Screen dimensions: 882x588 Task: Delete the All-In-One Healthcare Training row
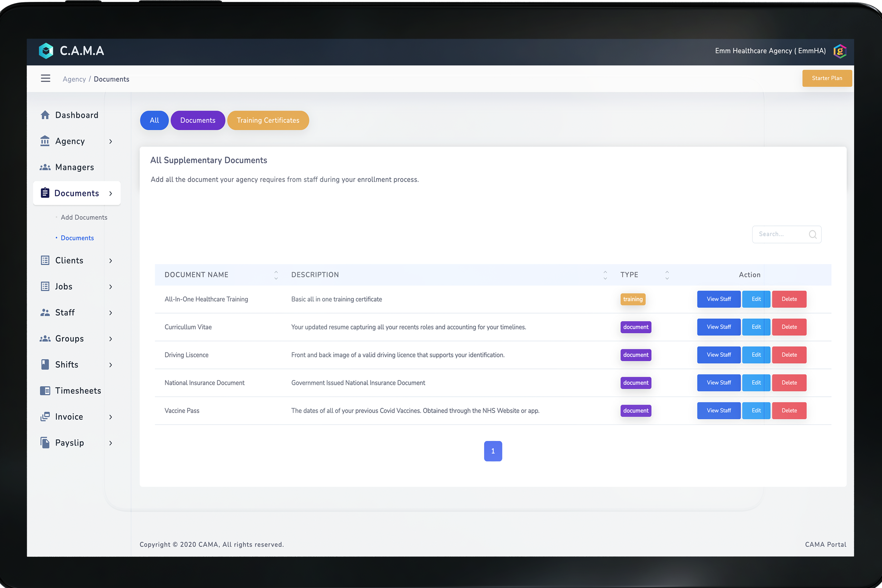click(789, 299)
